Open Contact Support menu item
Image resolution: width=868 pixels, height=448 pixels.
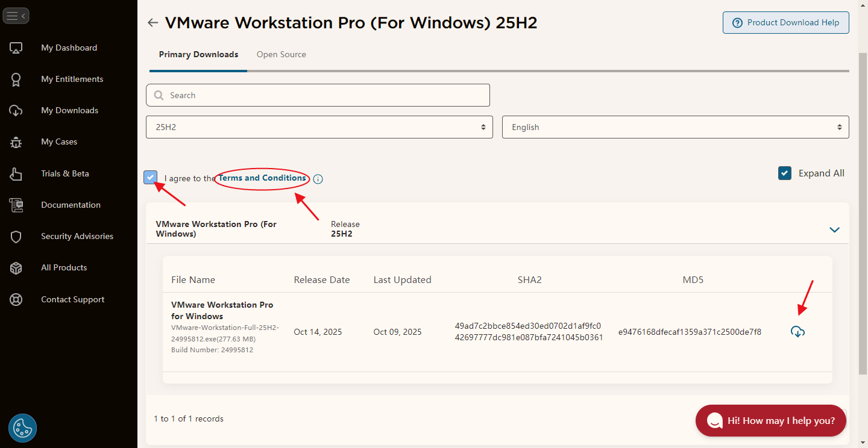[x=73, y=299]
